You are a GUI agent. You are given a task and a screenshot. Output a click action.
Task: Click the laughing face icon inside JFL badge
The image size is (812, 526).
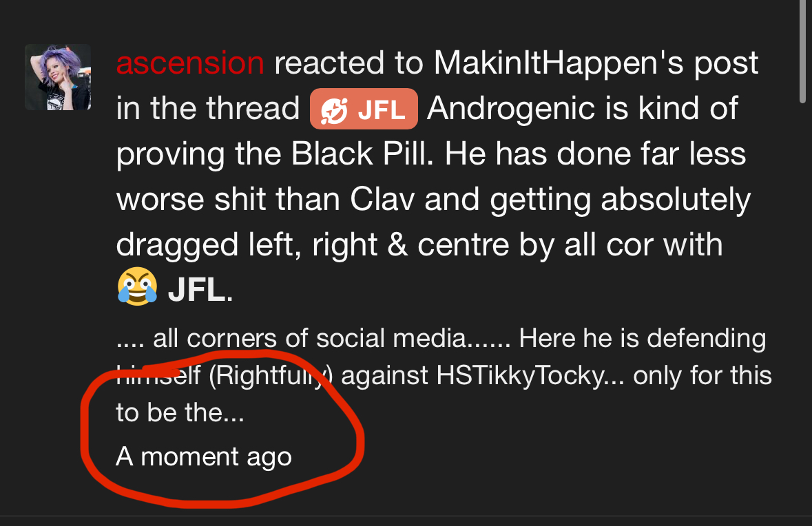(x=333, y=110)
